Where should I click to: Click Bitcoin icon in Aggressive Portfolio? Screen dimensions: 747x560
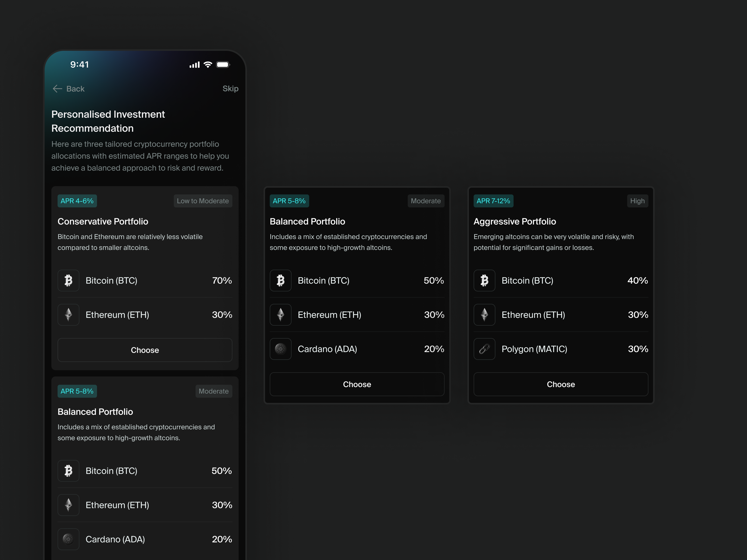[484, 281]
